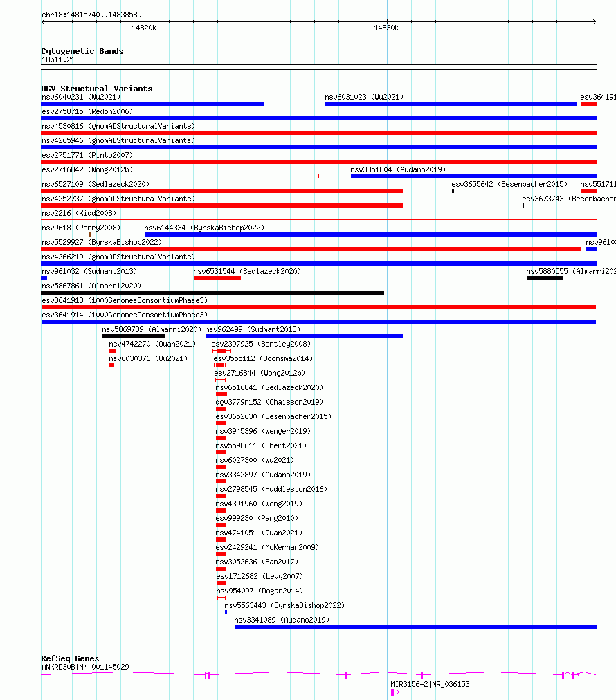Select nsv3342897 (Audano2019) variant

point(221,481)
